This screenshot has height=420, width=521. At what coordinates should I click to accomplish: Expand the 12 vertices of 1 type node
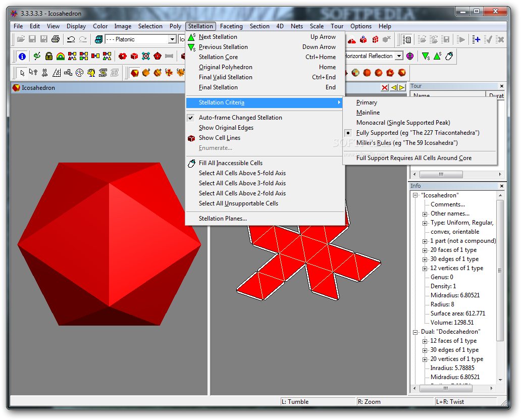[x=425, y=269]
